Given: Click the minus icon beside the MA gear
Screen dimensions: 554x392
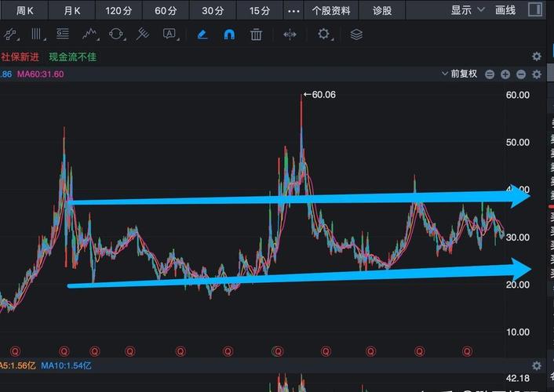Looking at the screenshot, I should [521, 74].
